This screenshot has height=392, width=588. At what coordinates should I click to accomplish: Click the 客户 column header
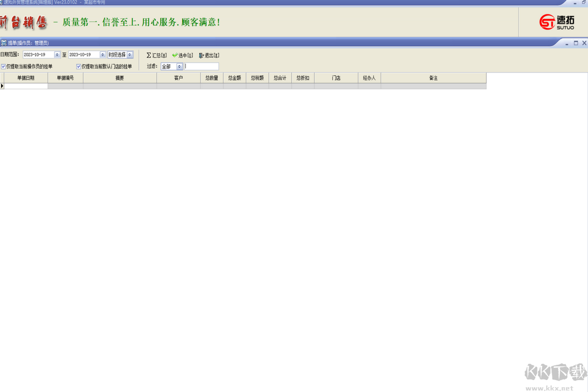(x=179, y=78)
